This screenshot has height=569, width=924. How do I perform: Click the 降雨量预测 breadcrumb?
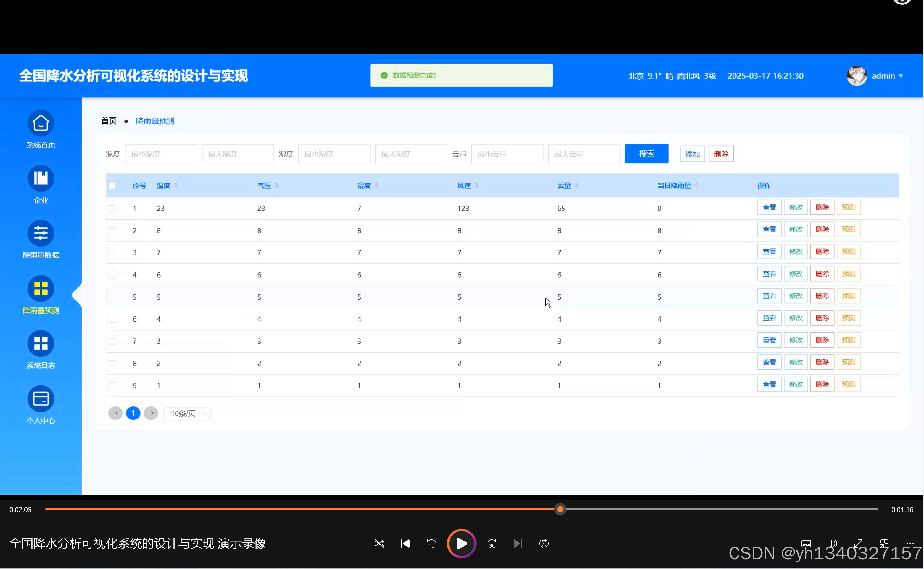[x=155, y=121]
